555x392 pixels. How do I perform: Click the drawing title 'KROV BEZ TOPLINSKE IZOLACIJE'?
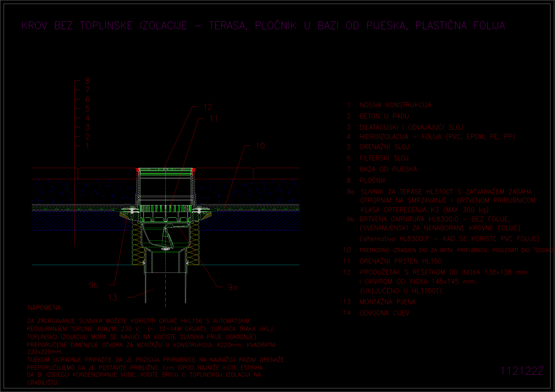[x=104, y=26]
